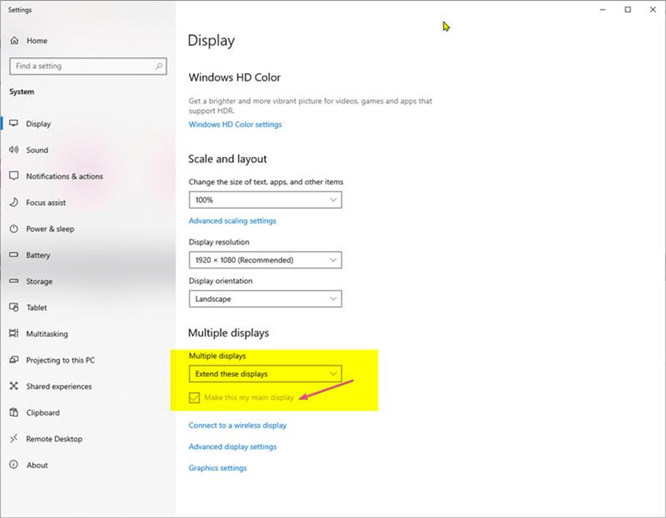Go to Multitasking settings page
Viewport: 666px width, 518px height.
pyautogui.click(x=47, y=334)
